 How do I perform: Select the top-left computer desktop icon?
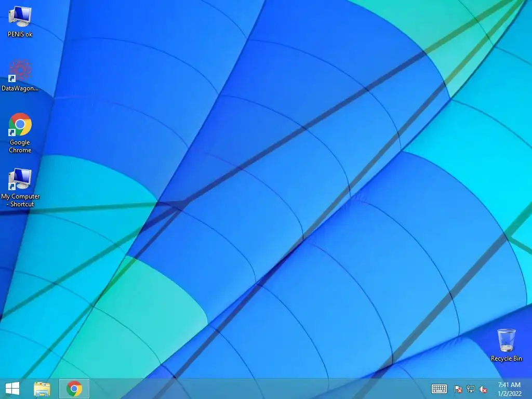(x=20, y=22)
